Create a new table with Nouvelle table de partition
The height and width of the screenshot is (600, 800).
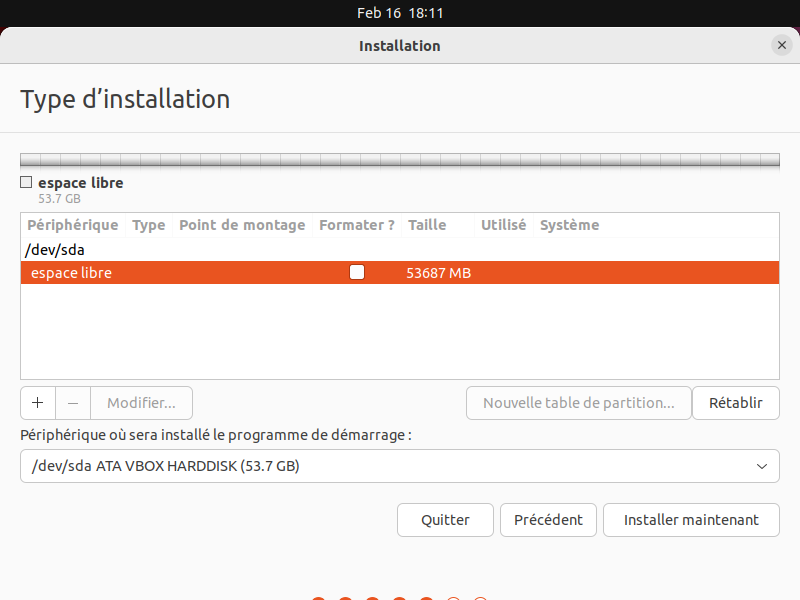(578, 403)
